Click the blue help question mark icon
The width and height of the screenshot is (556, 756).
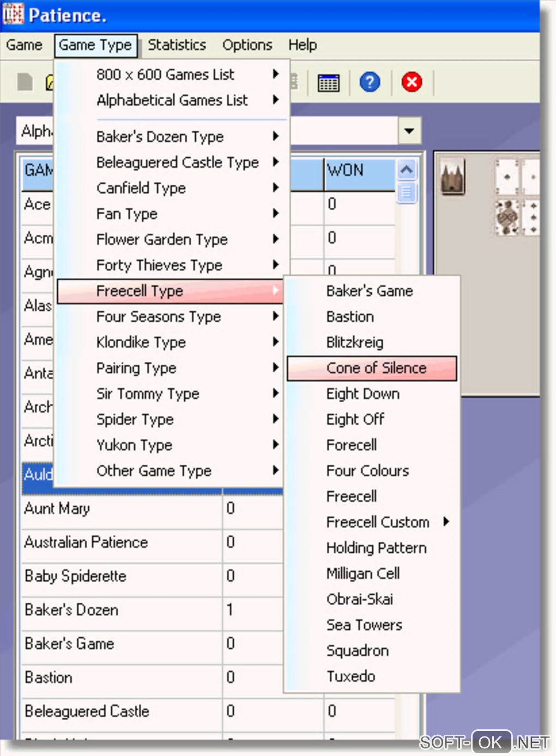tap(370, 82)
